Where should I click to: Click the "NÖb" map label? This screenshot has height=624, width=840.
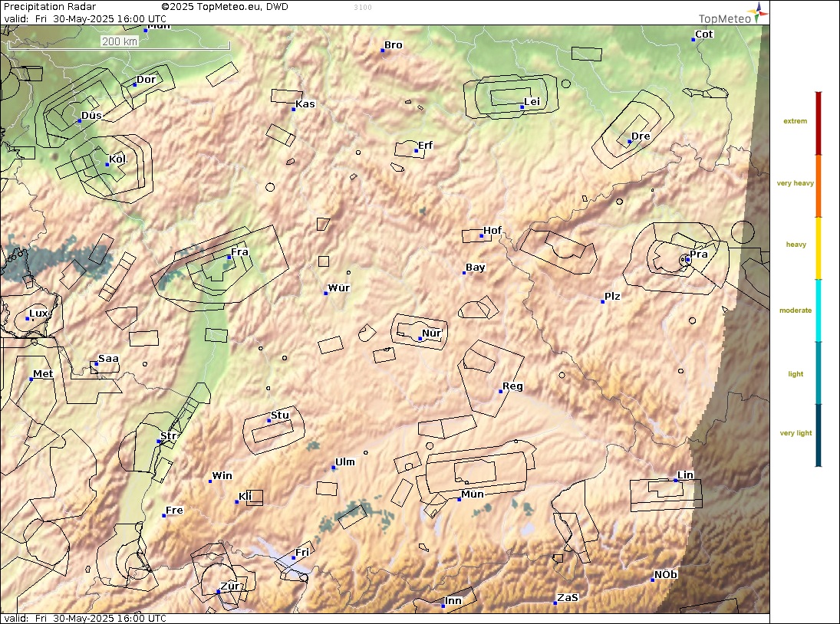pyautogui.click(x=666, y=575)
